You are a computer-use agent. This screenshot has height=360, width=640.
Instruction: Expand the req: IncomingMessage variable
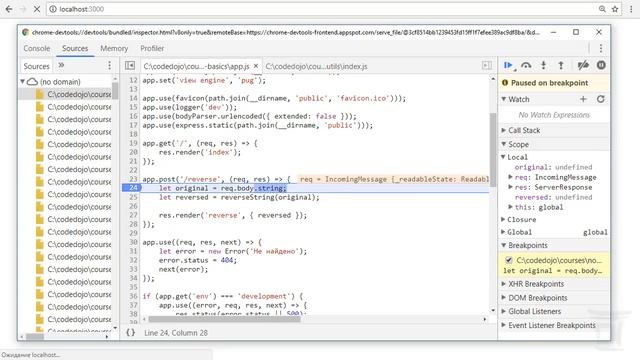coord(510,177)
